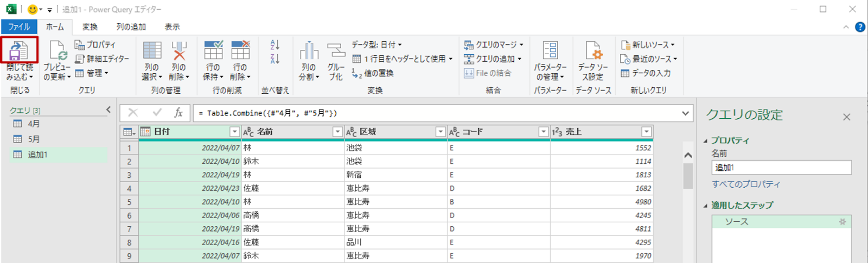
Task: Click the 行の保持 keep rows icon
Action: click(213, 50)
